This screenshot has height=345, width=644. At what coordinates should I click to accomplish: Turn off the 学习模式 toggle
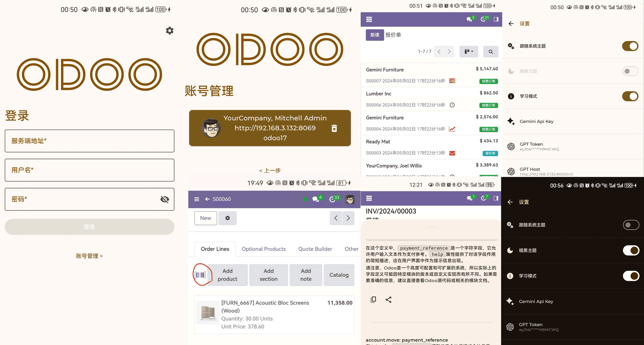coord(630,96)
